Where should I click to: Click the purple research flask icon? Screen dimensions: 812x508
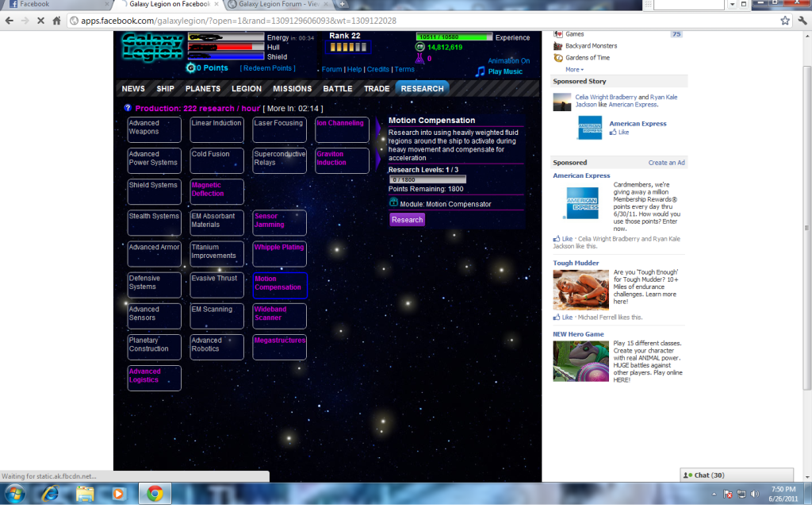(419, 58)
